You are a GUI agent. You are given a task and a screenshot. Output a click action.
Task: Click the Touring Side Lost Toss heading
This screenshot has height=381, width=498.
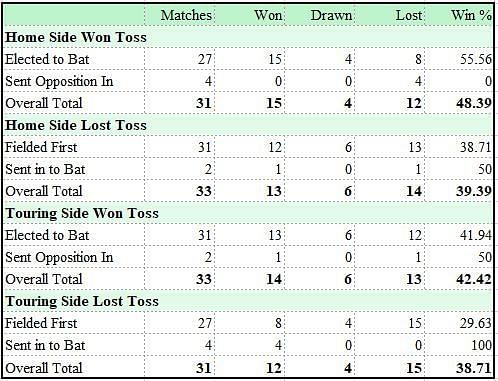coord(82,301)
